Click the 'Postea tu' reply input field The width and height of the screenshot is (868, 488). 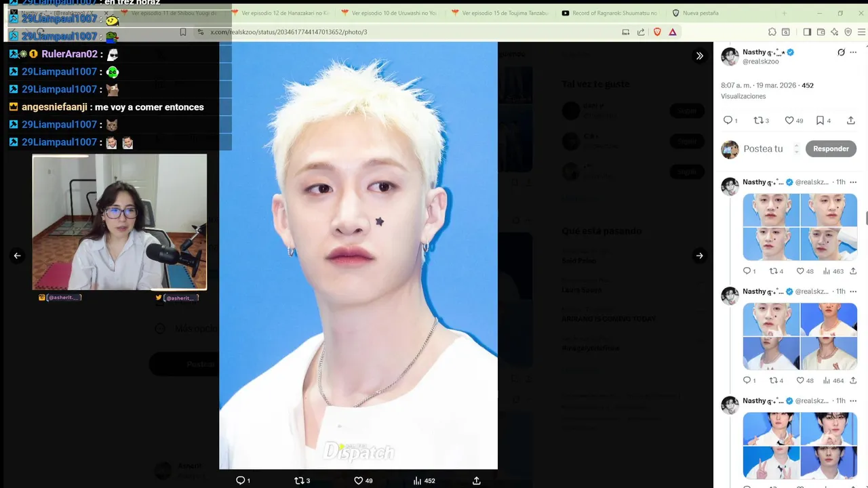763,148
